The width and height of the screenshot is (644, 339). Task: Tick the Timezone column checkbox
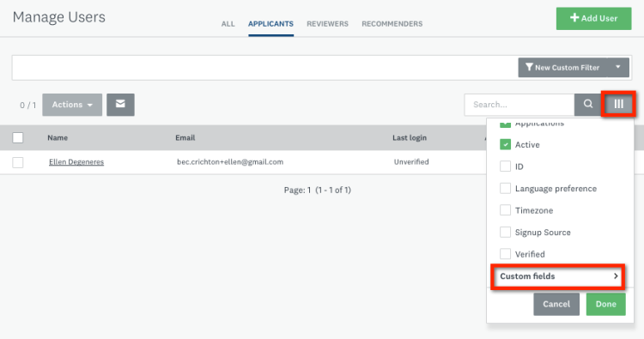pos(505,210)
